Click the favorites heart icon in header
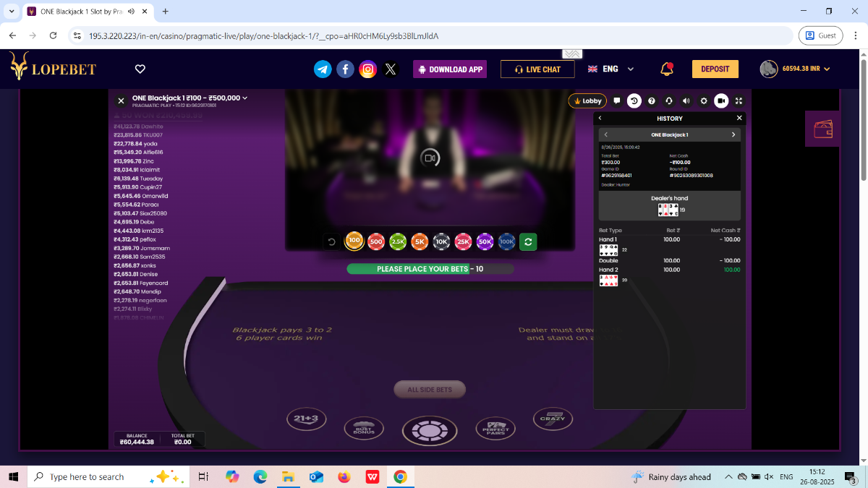Image resolution: width=868 pixels, height=488 pixels. point(140,69)
